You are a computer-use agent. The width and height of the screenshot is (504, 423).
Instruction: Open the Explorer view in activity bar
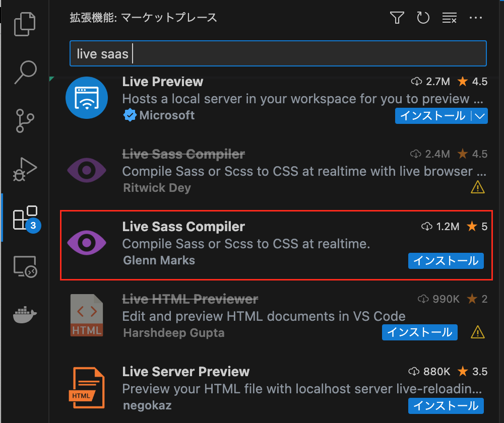point(25,24)
